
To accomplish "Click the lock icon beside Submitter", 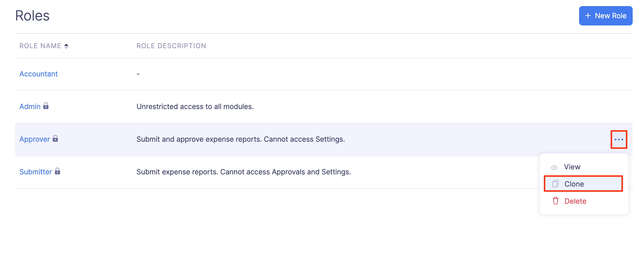I will pyautogui.click(x=57, y=171).
